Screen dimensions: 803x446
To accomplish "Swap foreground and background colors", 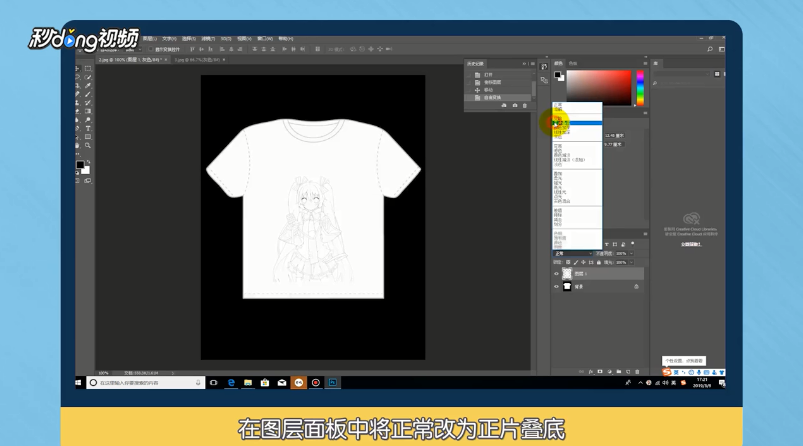I will click(x=89, y=162).
